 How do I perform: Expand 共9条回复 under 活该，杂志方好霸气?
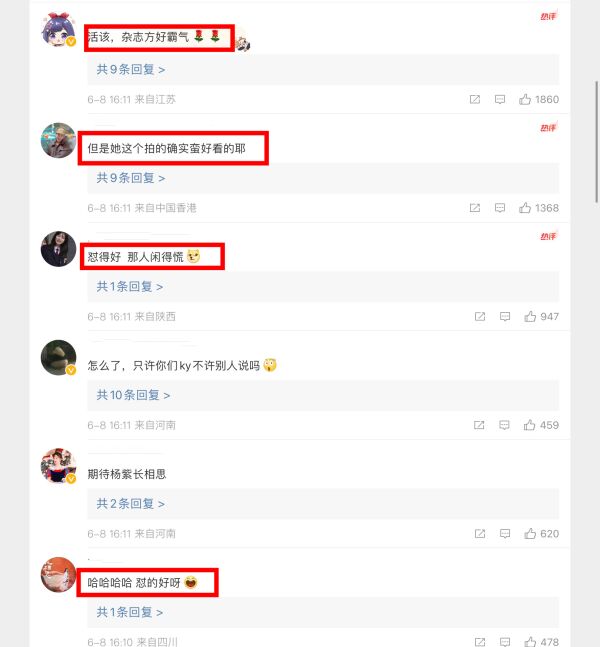point(131,70)
